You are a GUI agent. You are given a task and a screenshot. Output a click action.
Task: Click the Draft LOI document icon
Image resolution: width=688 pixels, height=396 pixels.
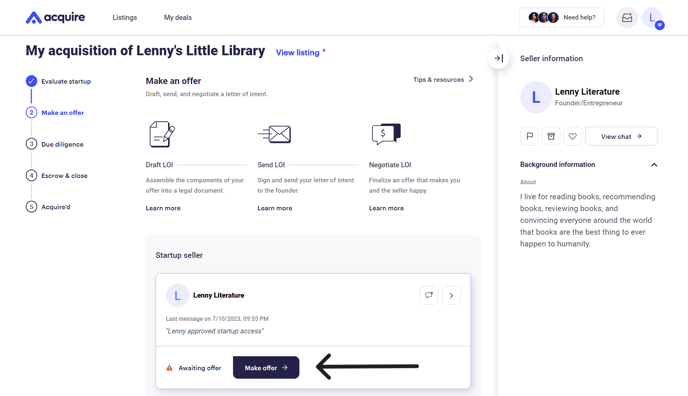(x=162, y=134)
